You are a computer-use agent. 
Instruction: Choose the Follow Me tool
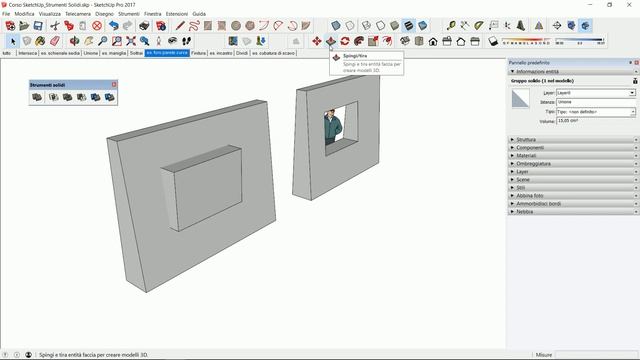tap(359, 41)
